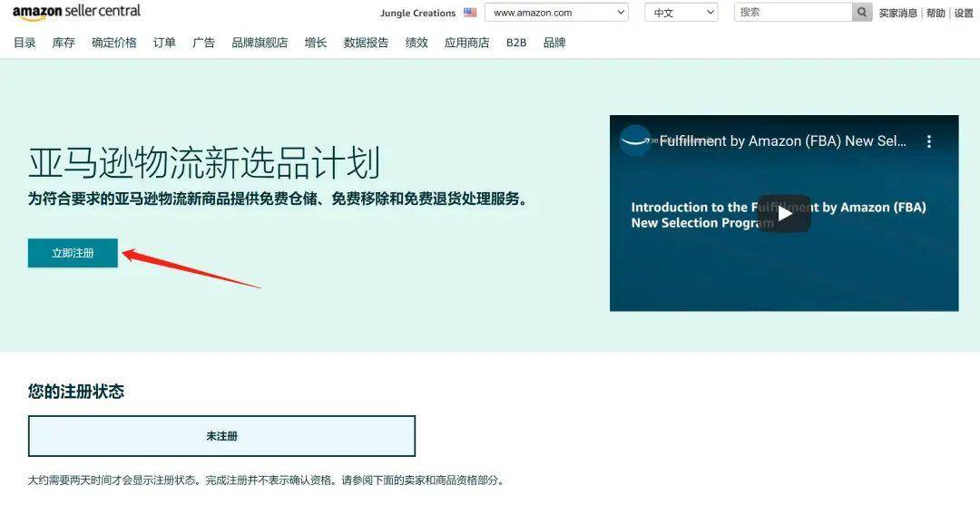
Task: Click the channel avatar in the video
Action: [635, 141]
